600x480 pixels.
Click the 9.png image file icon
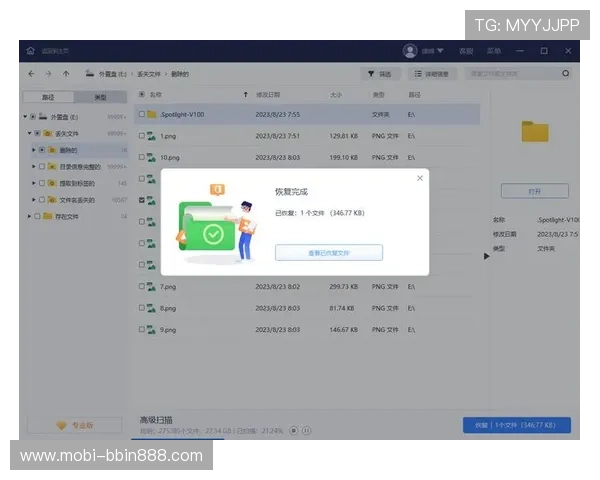pos(152,329)
